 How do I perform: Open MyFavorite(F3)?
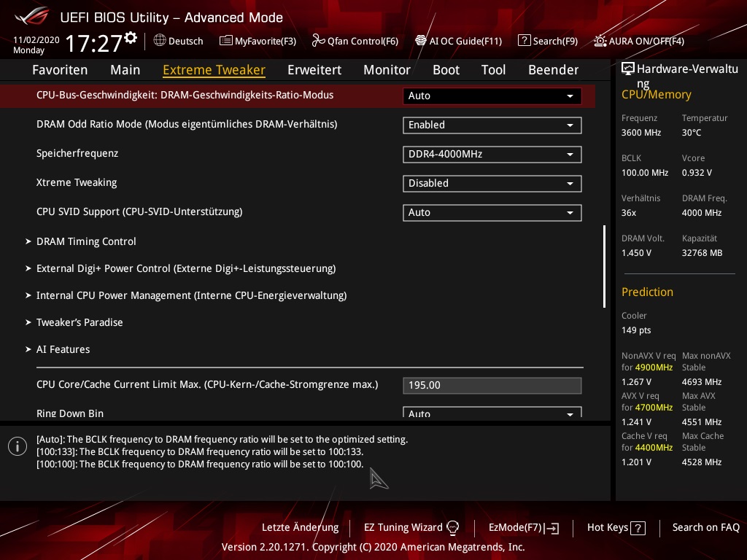pos(266,41)
